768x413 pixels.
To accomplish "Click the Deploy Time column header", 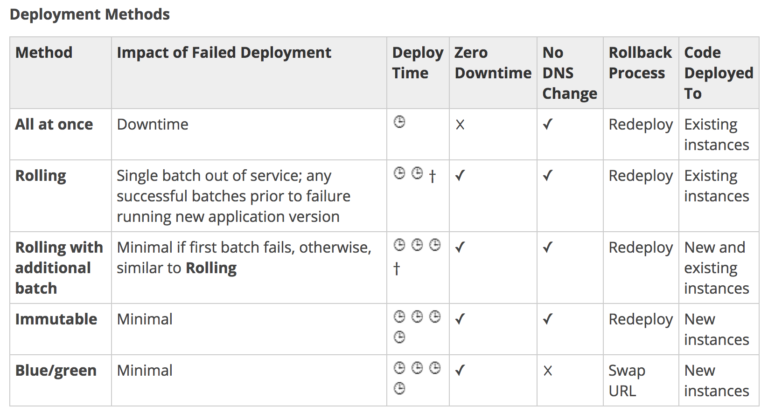I will point(417,63).
